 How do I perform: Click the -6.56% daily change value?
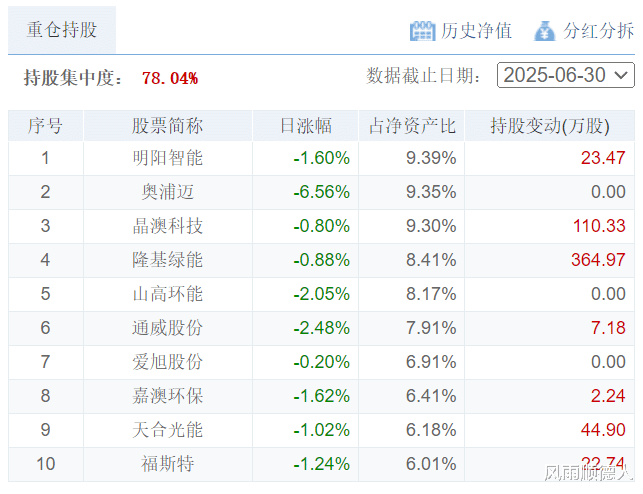click(321, 192)
